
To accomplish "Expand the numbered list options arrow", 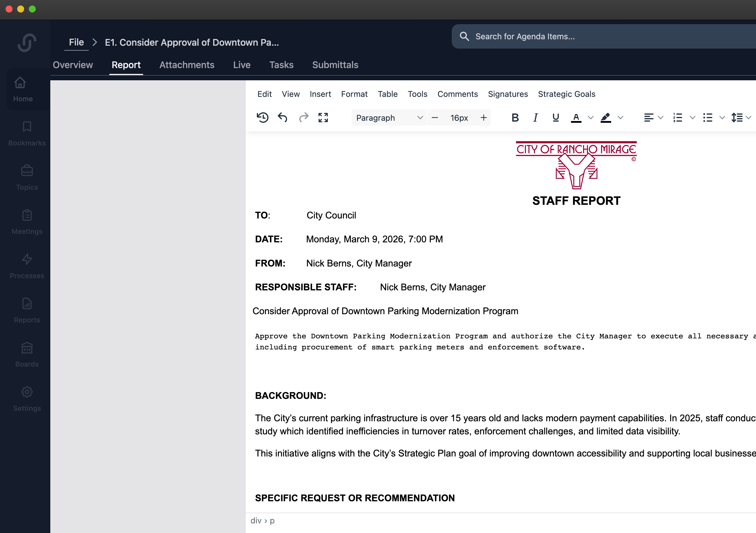I will (692, 118).
